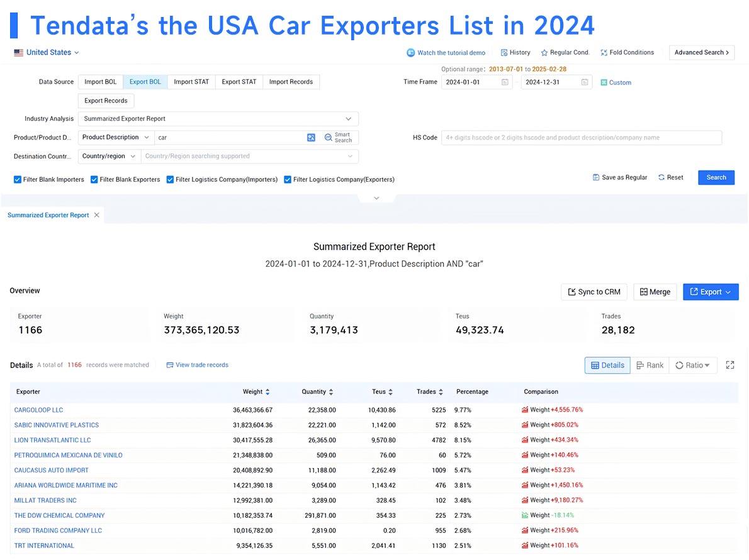
Task: Open CAUCASUS AUTO IMPORT exporter link
Action: [51, 470]
